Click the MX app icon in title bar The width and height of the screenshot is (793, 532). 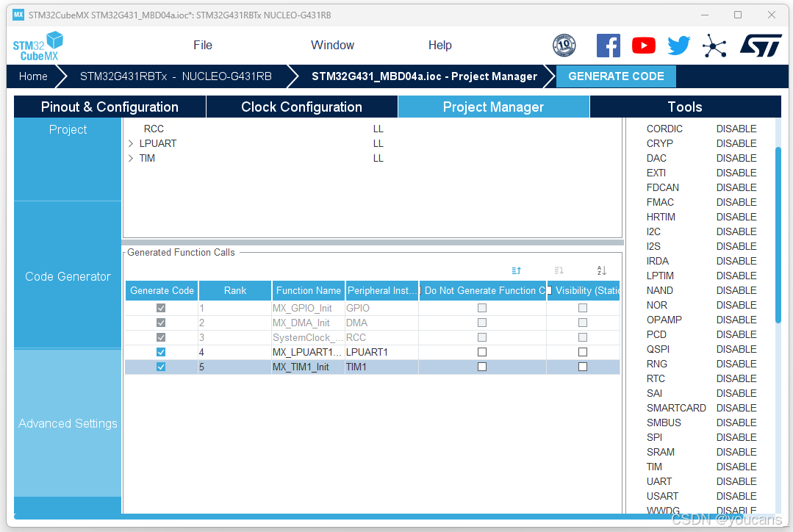pos(18,15)
